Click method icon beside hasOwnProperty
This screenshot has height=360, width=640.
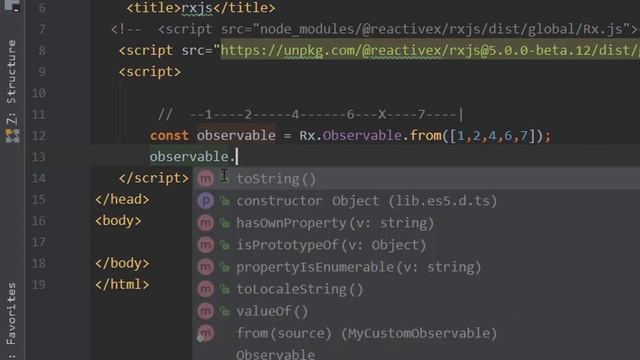click(205, 222)
